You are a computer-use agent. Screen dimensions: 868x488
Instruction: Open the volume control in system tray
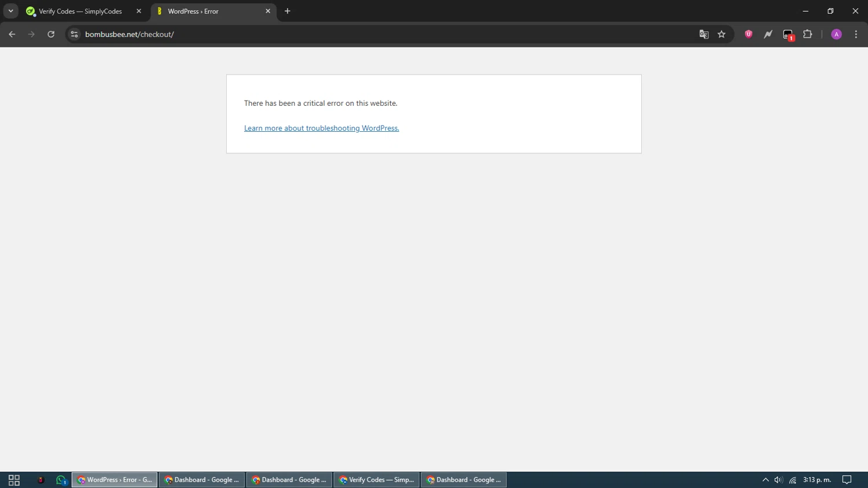point(779,480)
